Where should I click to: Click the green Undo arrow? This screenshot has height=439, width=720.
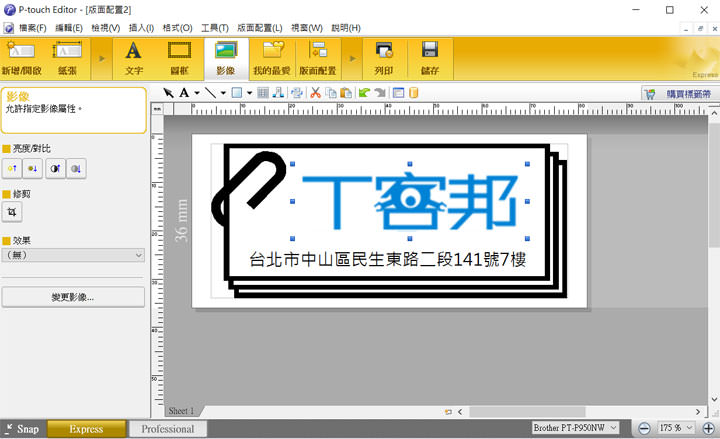(364, 93)
